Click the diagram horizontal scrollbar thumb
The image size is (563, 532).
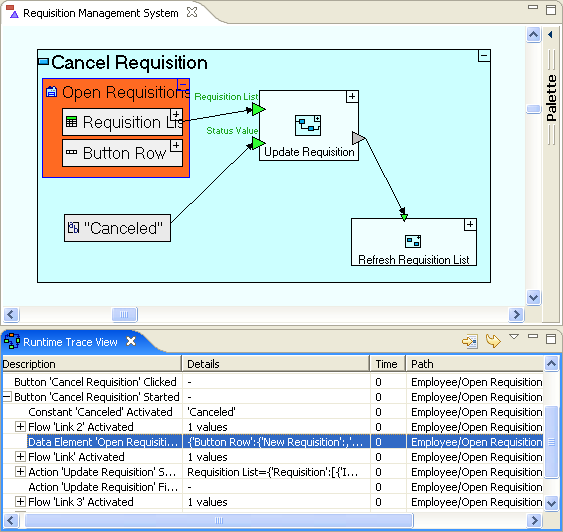pyautogui.click(x=124, y=314)
